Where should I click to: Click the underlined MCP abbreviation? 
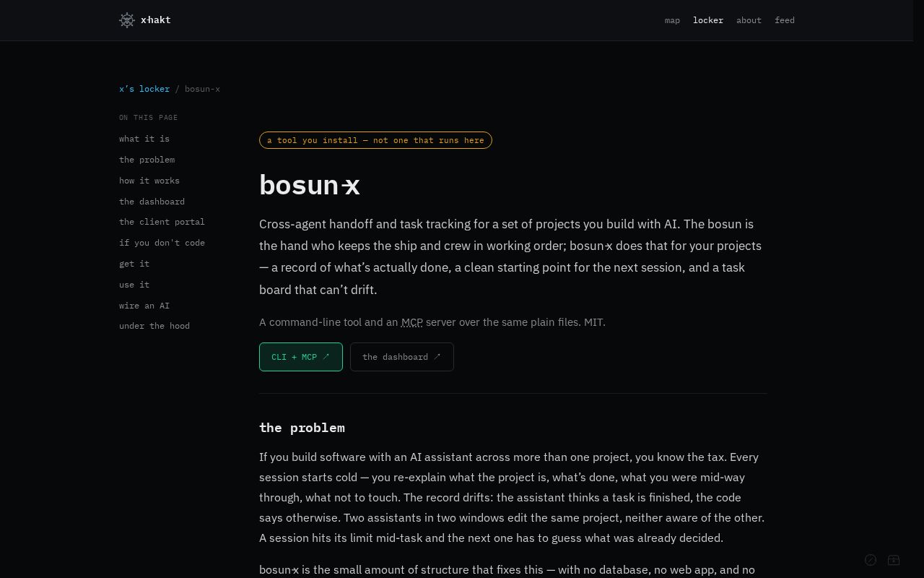[x=412, y=322]
